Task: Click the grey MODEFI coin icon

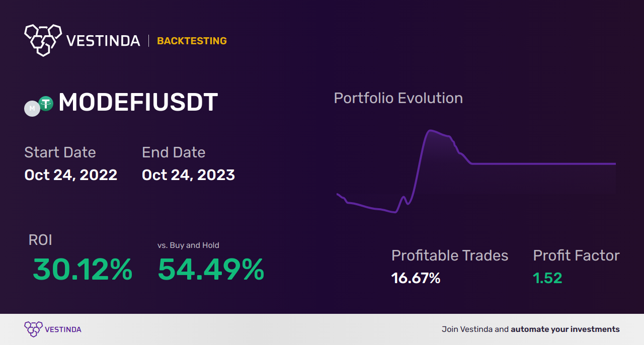Action: click(x=32, y=109)
